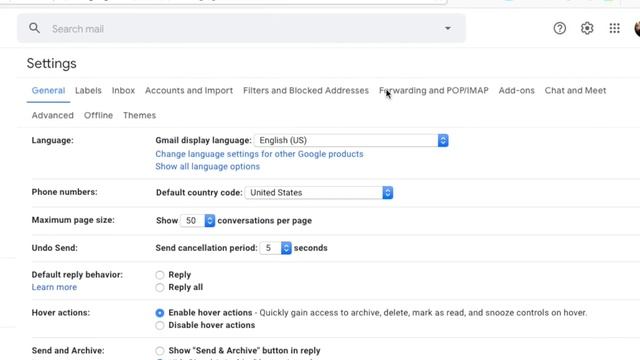The height and width of the screenshot is (360, 640).
Task: Select the Reply radio button
Action: click(x=160, y=275)
